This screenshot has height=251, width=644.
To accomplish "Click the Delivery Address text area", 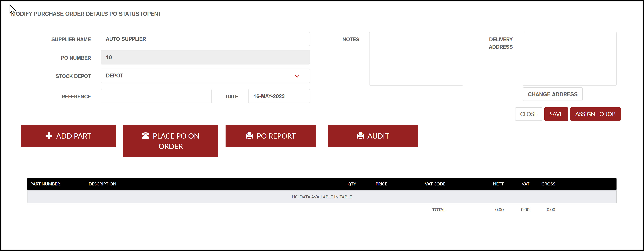I will pos(570,59).
